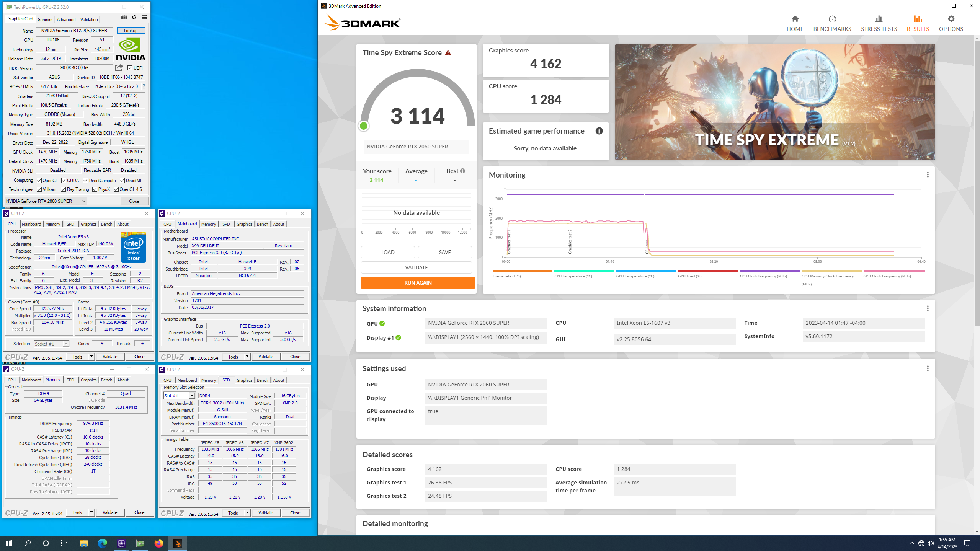Open 3DMark OPTIONS page
This screenshot has width=980, height=551.
click(951, 23)
